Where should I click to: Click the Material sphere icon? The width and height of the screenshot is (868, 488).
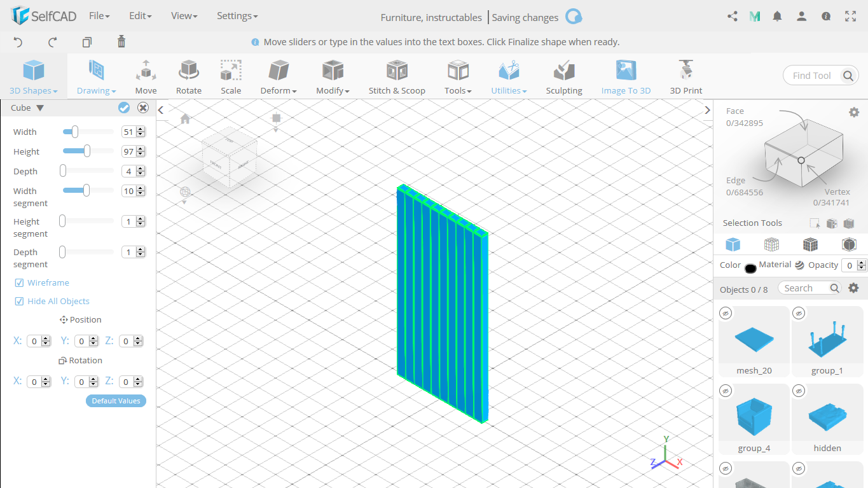point(799,265)
